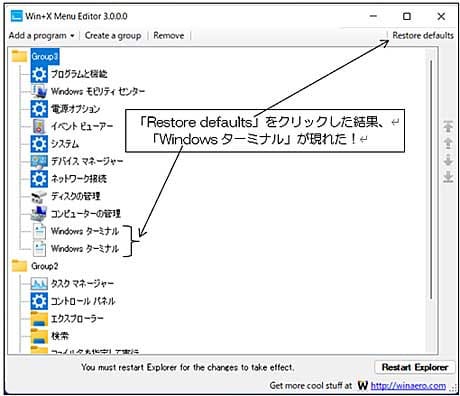Click Create a group in toolbar
Image resolution: width=460 pixels, height=396 pixels.
(113, 35)
